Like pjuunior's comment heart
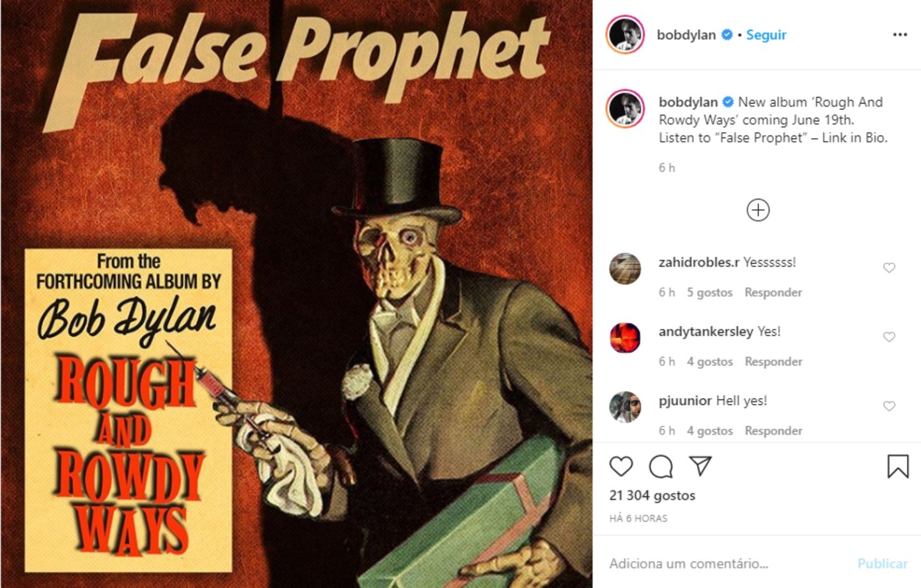The height and width of the screenshot is (588, 921). [x=889, y=406]
